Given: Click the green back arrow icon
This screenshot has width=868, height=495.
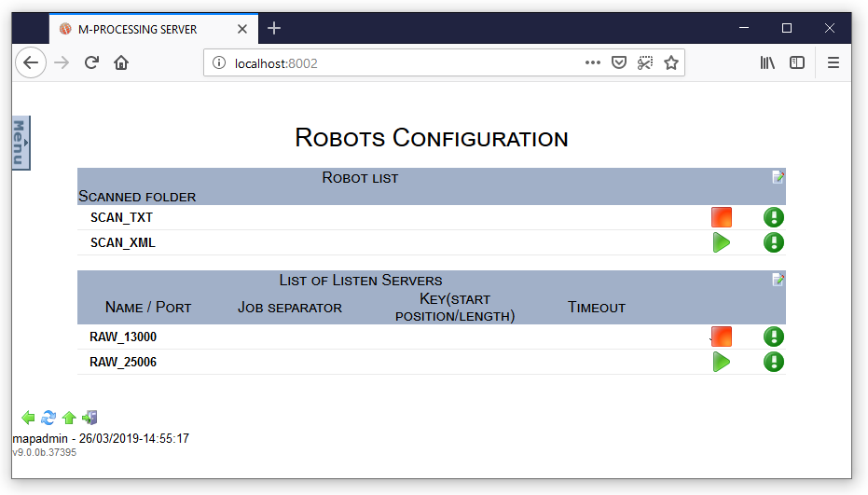Looking at the screenshot, I should (28, 418).
